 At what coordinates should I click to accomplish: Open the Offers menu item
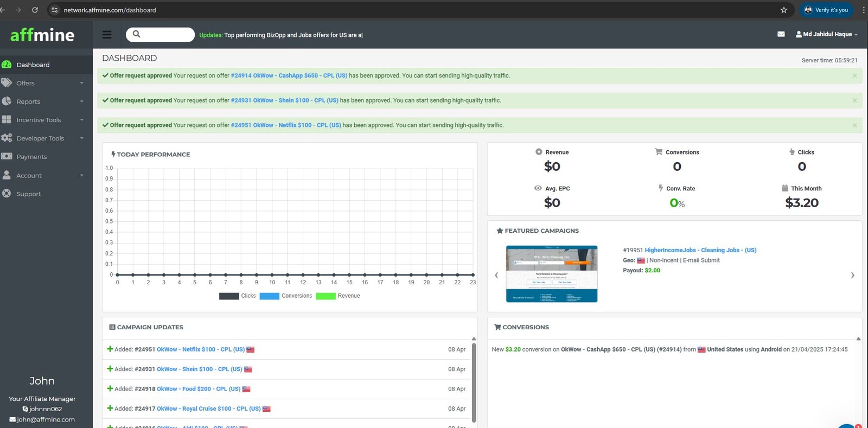pos(46,83)
